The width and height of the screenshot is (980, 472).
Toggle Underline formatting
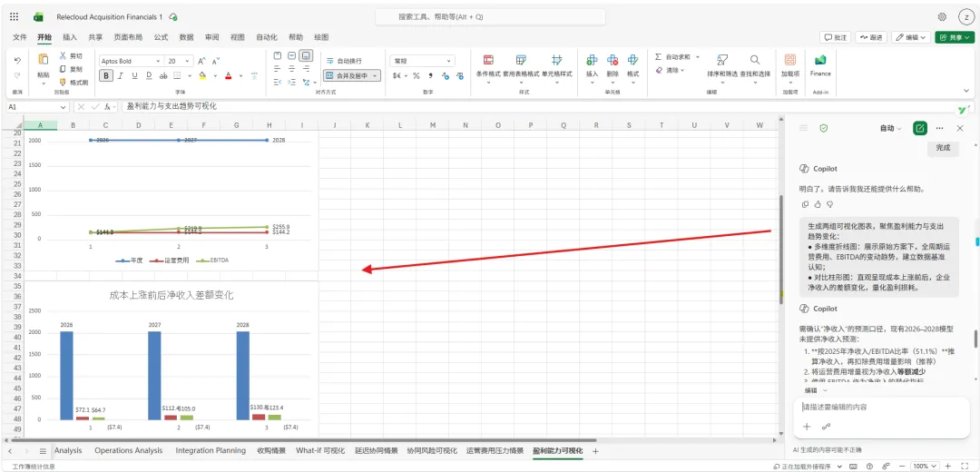click(x=134, y=75)
